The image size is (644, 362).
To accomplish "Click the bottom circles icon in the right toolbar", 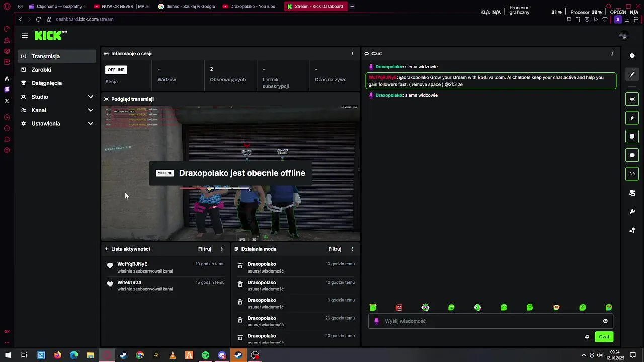I will point(632,230).
